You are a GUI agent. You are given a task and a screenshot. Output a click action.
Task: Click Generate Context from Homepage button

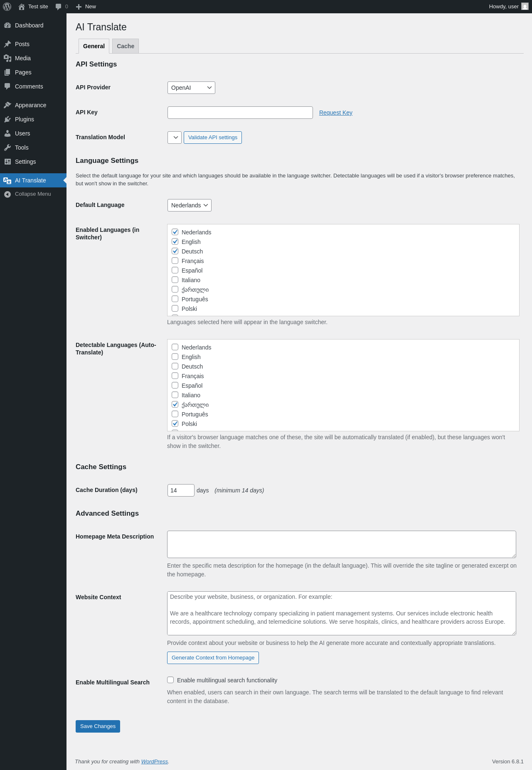[213, 658]
